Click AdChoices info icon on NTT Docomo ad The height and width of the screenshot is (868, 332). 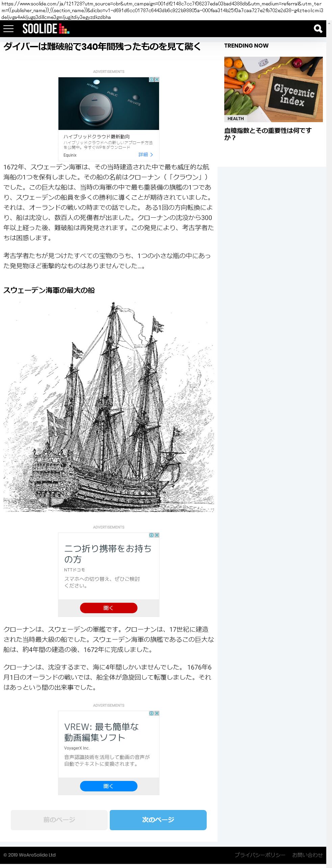(x=152, y=535)
